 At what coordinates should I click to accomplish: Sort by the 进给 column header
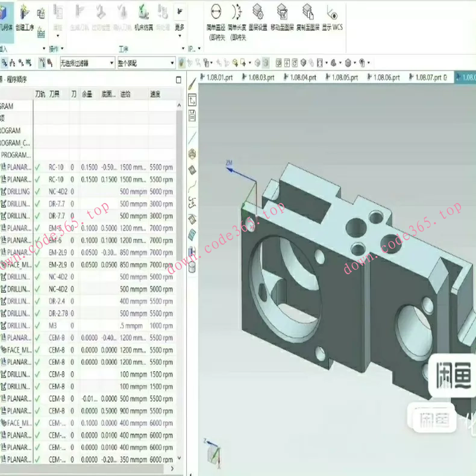[125, 94]
